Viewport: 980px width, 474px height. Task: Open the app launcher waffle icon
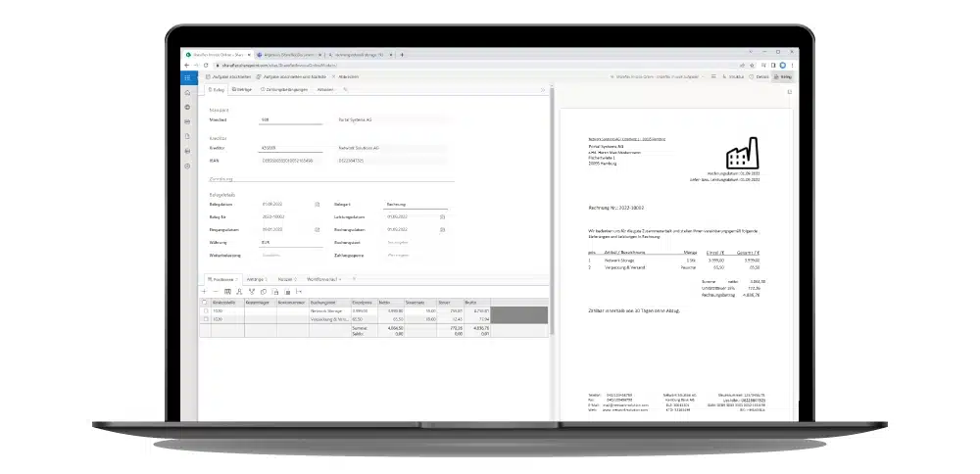[x=187, y=75]
